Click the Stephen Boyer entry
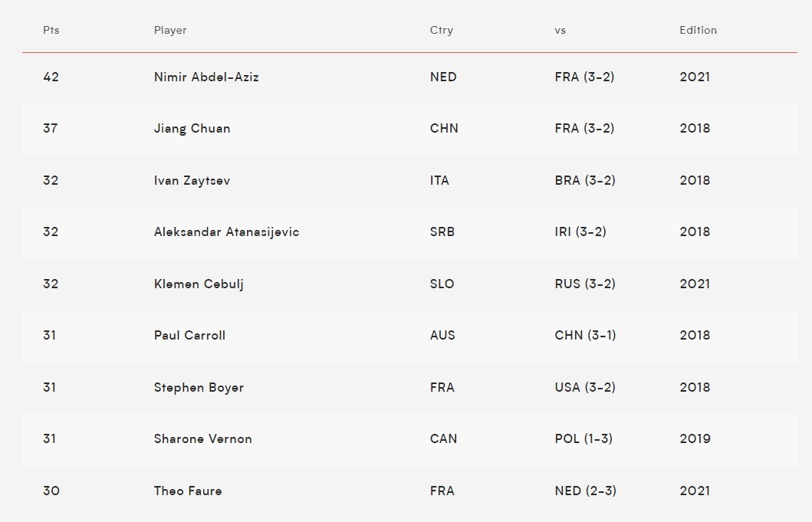Screen dimensions: 812x522 [x=199, y=388]
